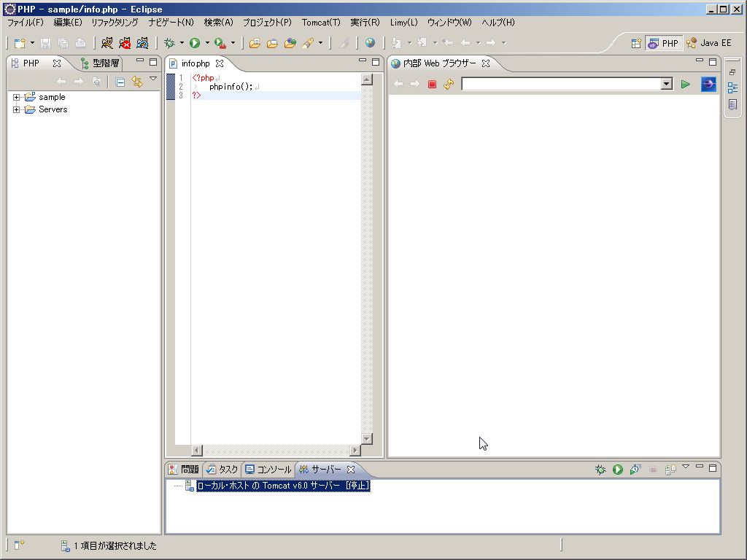Open the External Tools dropdown arrow

[233, 43]
